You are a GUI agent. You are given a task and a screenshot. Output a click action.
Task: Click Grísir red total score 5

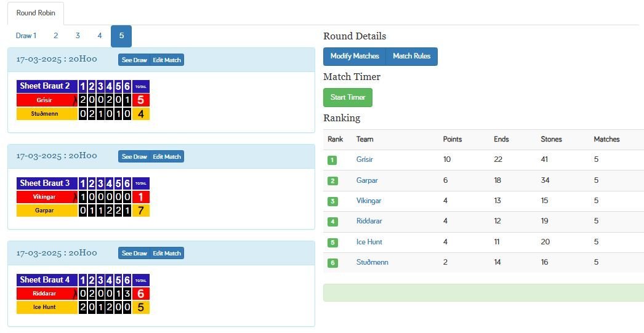pyautogui.click(x=141, y=100)
